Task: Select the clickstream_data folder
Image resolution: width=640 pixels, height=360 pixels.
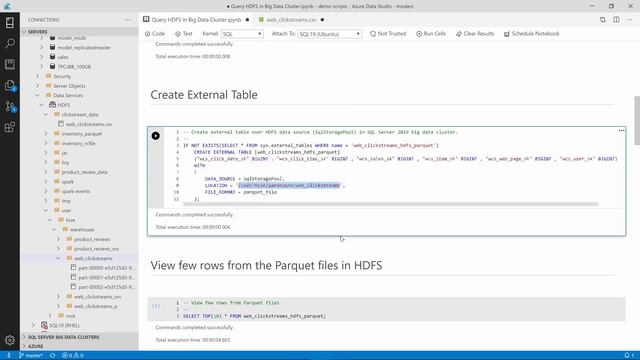Action: 80,114
